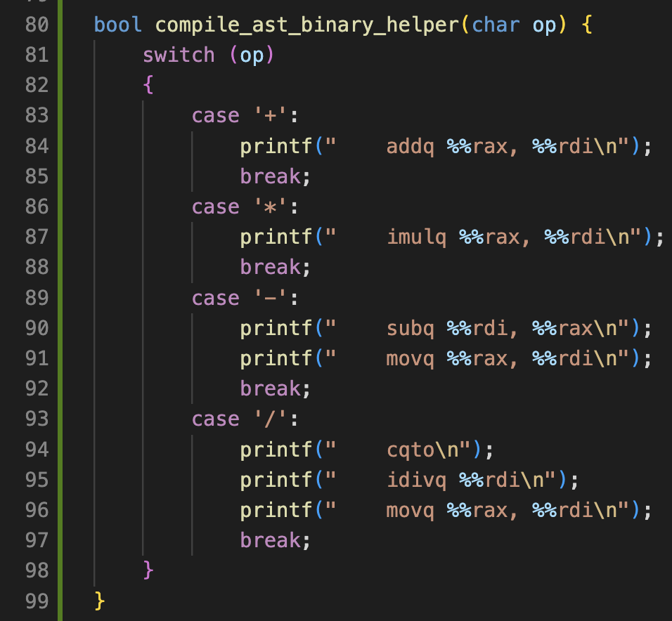672x621 pixels.
Task: Click the movq instruction on line 91
Action: [410, 359]
